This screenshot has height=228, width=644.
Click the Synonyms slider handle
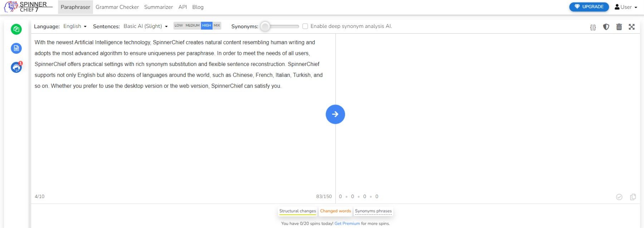[x=265, y=26]
